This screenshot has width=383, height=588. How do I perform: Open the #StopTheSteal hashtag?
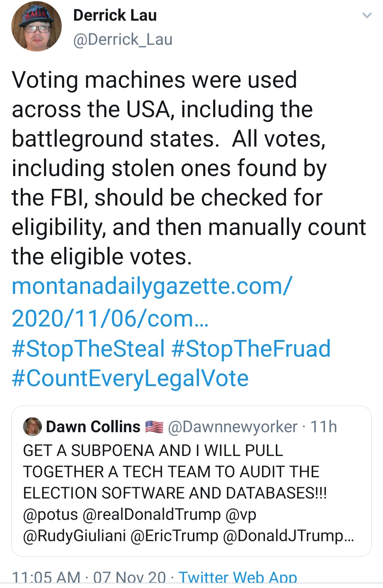pos(88,348)
